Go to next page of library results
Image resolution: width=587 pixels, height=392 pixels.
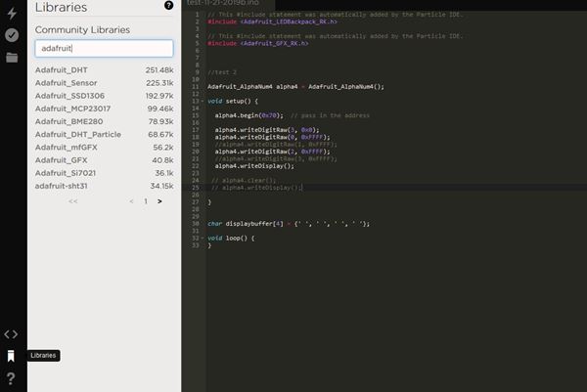pyautogui.click(x=159, y=201)
